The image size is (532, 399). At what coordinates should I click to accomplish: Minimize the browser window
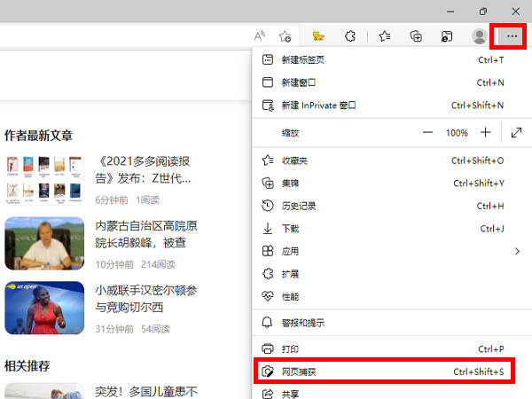tap(450, 12)
